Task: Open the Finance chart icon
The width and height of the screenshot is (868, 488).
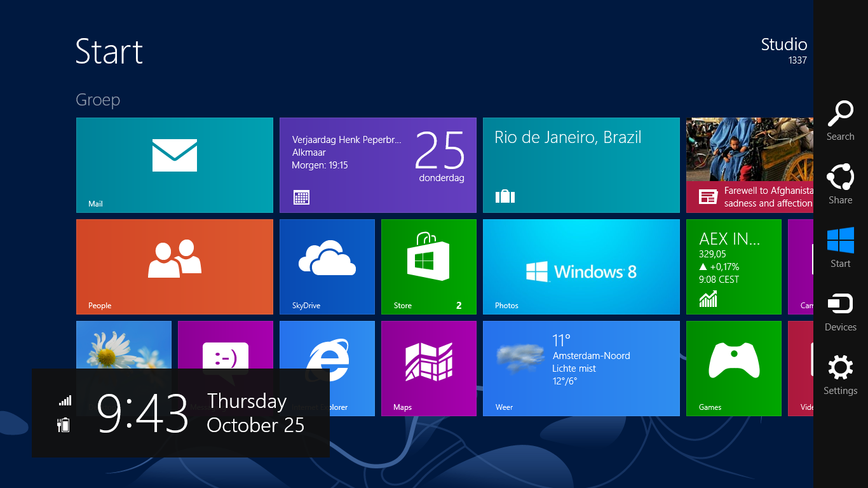Action: (x=708, y=299)
